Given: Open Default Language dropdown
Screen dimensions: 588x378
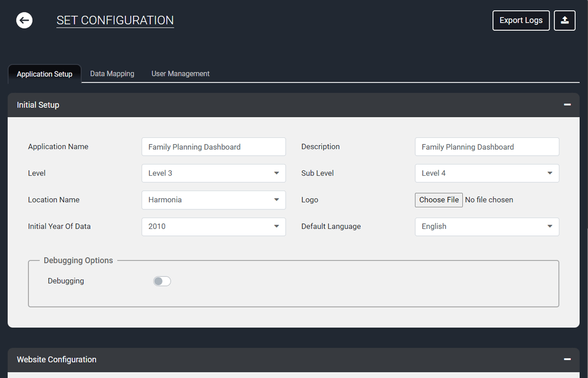Looking at the screenshot, I should click(x=487, y=227).
